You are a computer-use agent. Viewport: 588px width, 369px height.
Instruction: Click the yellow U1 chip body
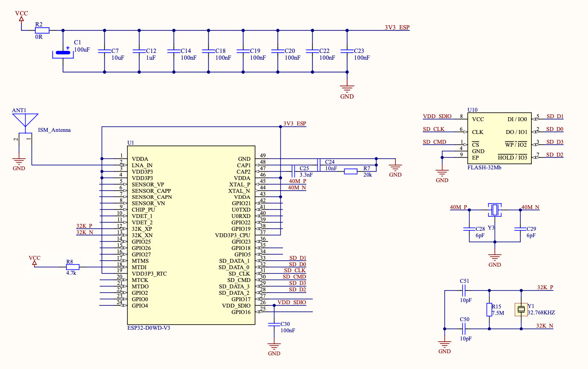click(191, 235)
